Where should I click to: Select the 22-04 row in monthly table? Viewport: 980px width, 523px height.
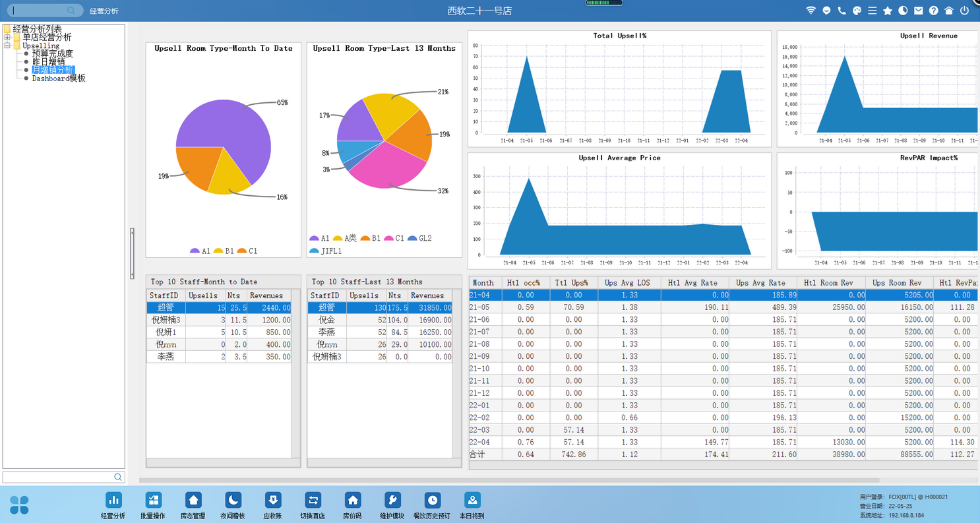pyautogui.click(x=723, y=442)
